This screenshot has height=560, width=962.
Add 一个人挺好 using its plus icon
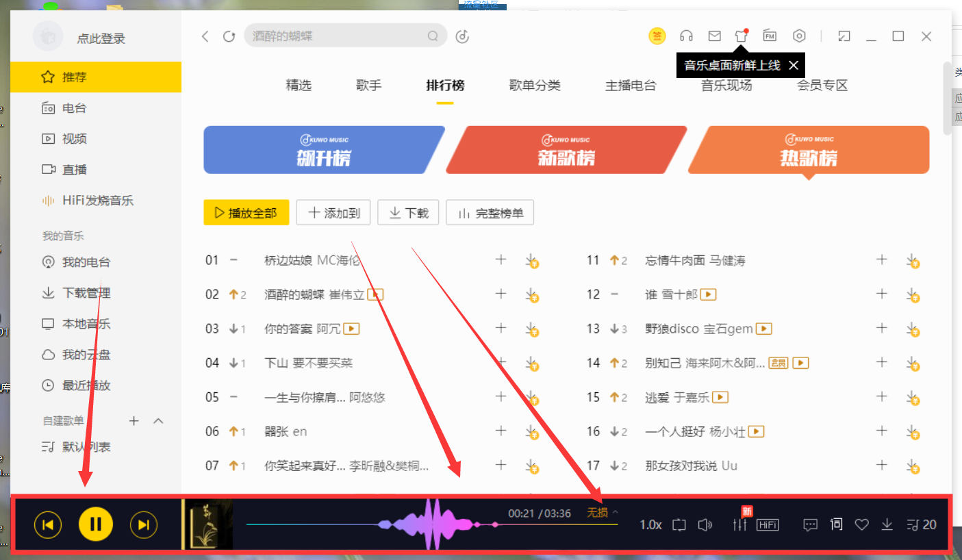pyautogui.click(x=882, y=431)
